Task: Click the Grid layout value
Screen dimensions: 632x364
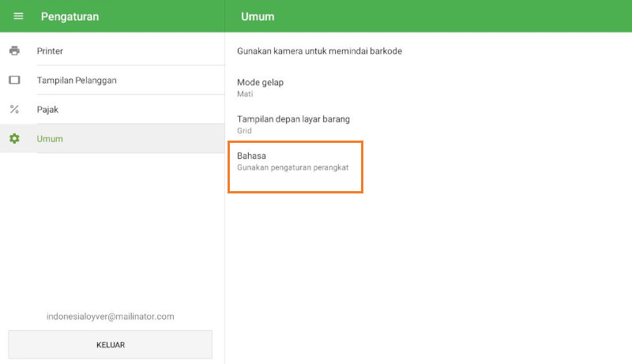Action: (244, 130)
